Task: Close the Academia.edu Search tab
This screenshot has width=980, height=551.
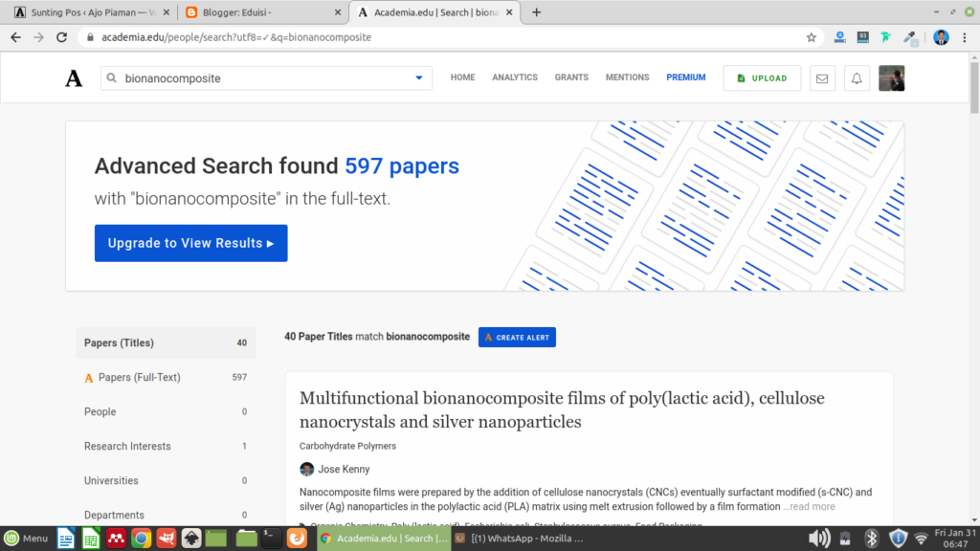Action: click(509, 12)
